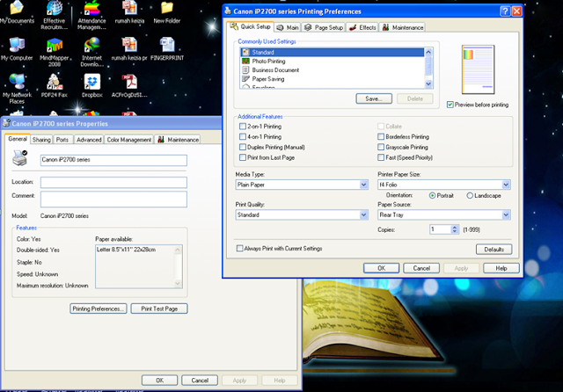Click the Photo Printing setting icon

point(245,62)
